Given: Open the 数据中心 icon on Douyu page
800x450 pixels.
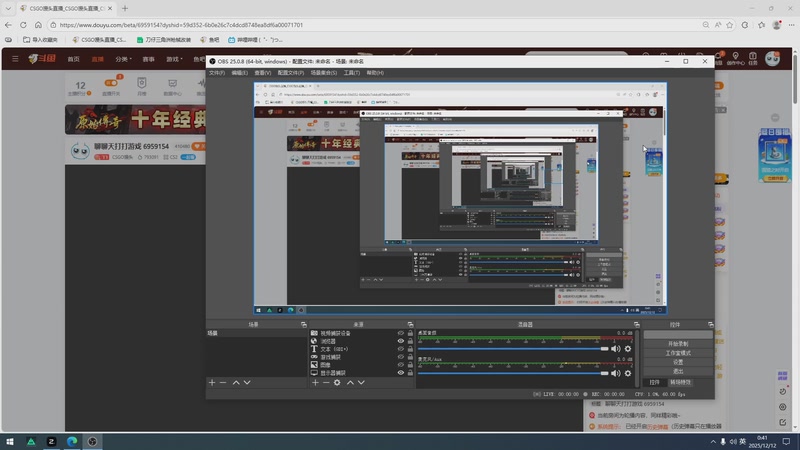Looking at the screenshot, I should pyautogui.click(x=172, y=87).
